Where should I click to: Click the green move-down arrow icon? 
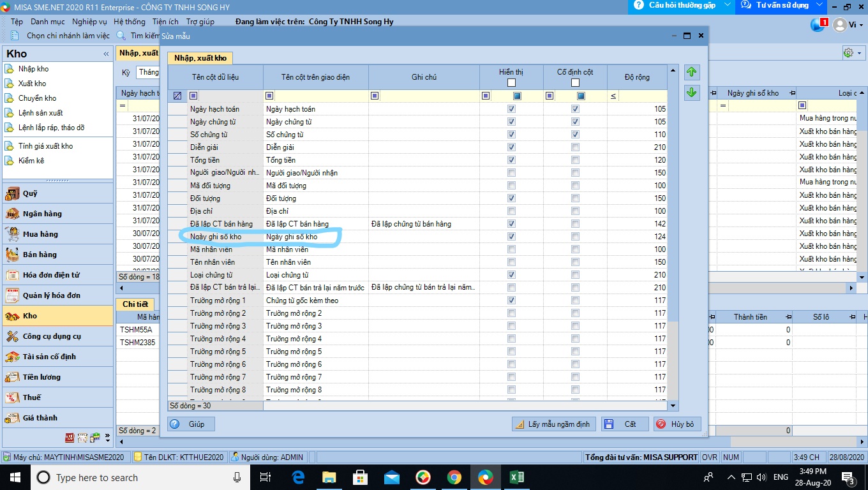coord(691,93)
